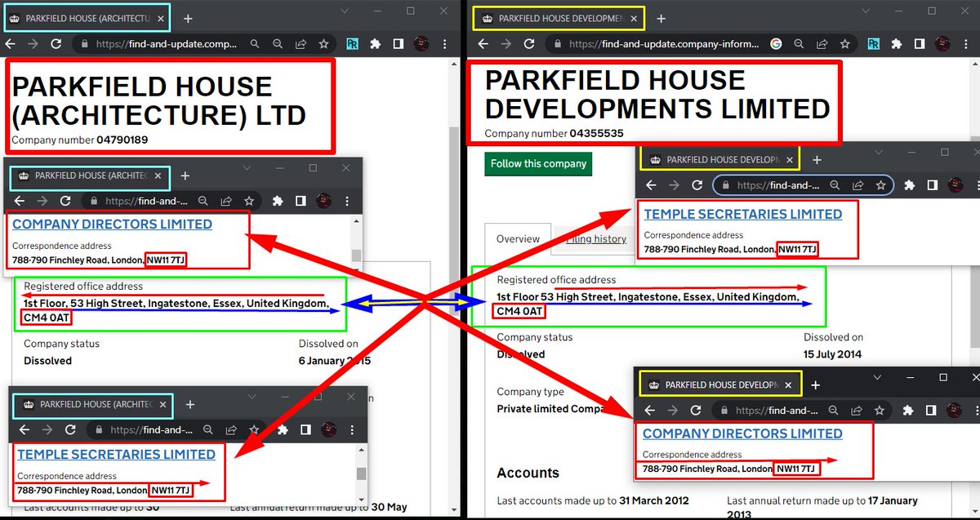Toggle side panel in Developments window showing Temple Secretaries
980x520 pixels.
coord(932,185)
